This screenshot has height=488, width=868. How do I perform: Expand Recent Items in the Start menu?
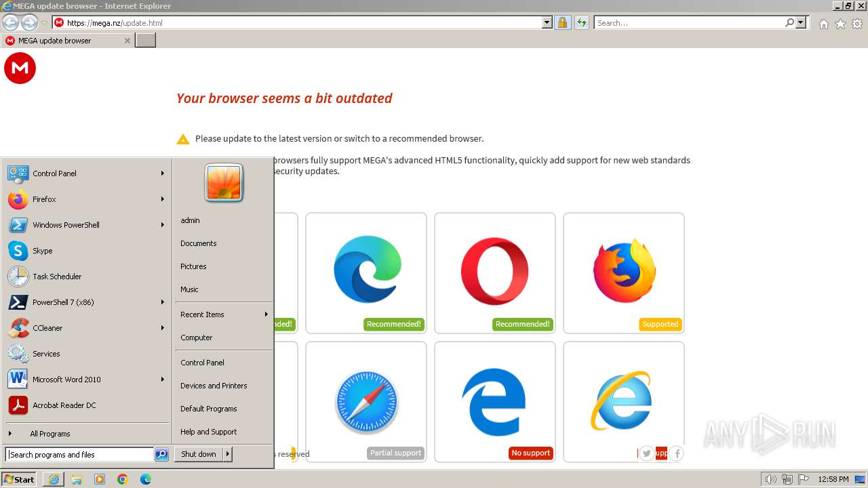click(224, 314)
